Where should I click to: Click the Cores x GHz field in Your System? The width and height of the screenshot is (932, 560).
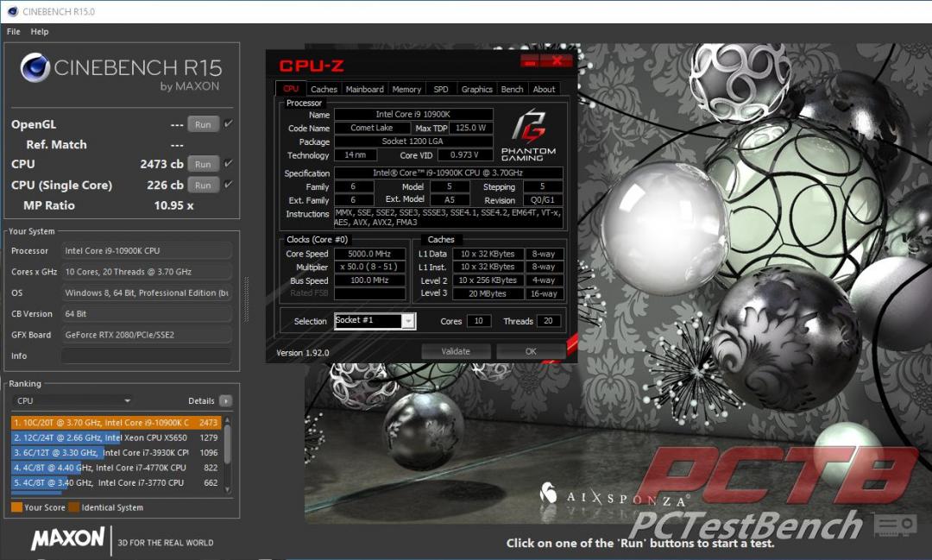(x=146, y=272)
